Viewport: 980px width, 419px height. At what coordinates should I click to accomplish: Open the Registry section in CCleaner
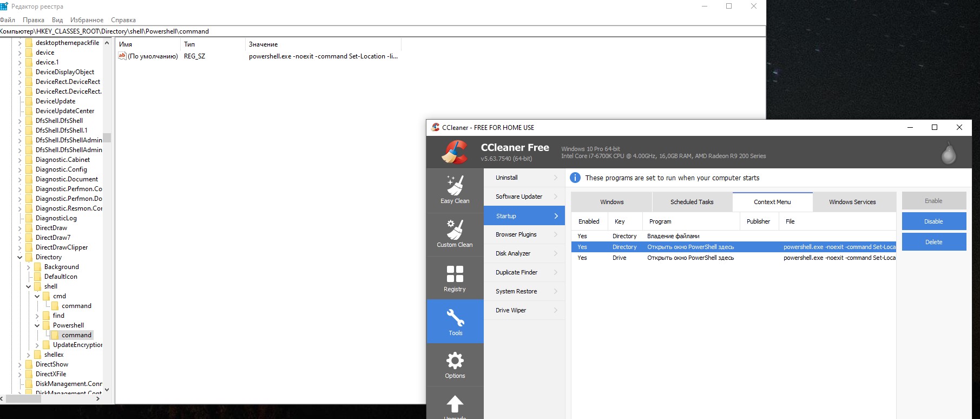(x=455, y=278)
